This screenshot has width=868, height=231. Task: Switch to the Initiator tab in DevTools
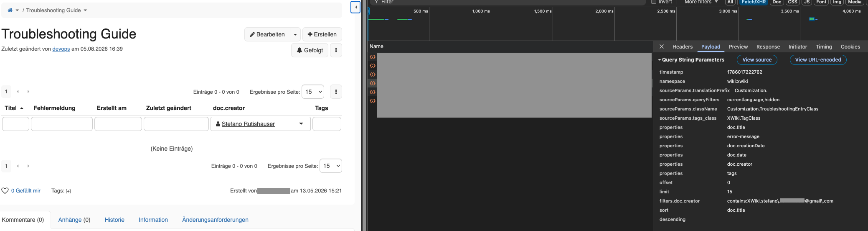[798, 47]
